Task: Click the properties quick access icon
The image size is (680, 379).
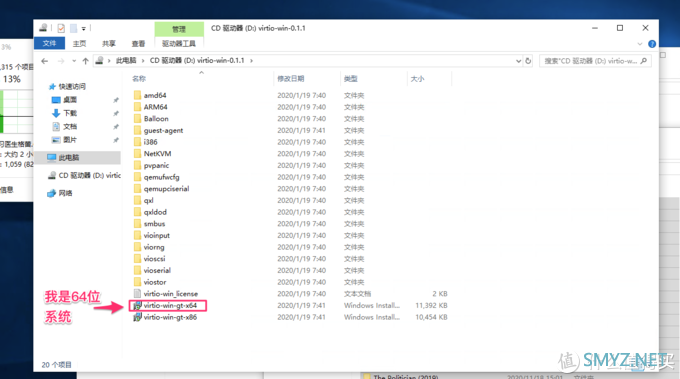Action: pos(61,28)
